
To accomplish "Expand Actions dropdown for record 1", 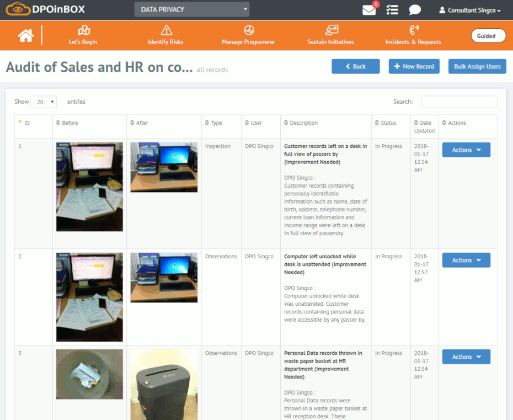I will [466, 150].
